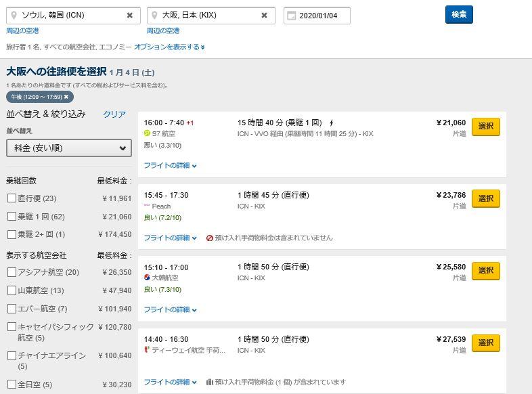Click the lightning bolt icon on S7 flight

(332, 123)
